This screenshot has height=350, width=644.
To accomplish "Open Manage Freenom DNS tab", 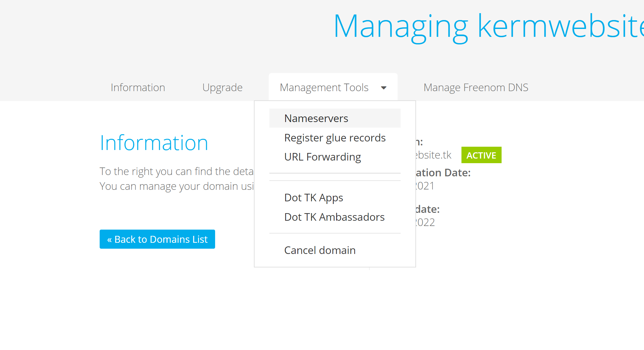I will (476, 87).
